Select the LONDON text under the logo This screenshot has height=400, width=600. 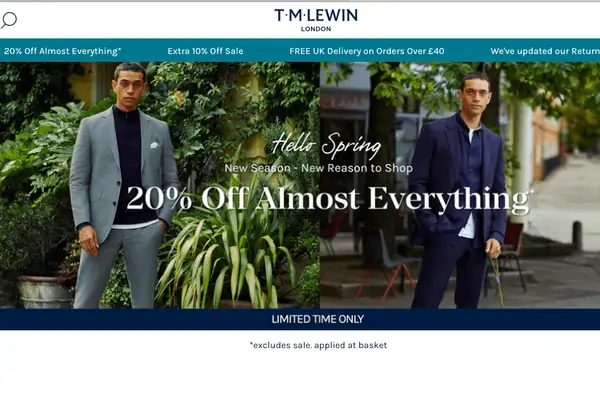pos(316,29)
